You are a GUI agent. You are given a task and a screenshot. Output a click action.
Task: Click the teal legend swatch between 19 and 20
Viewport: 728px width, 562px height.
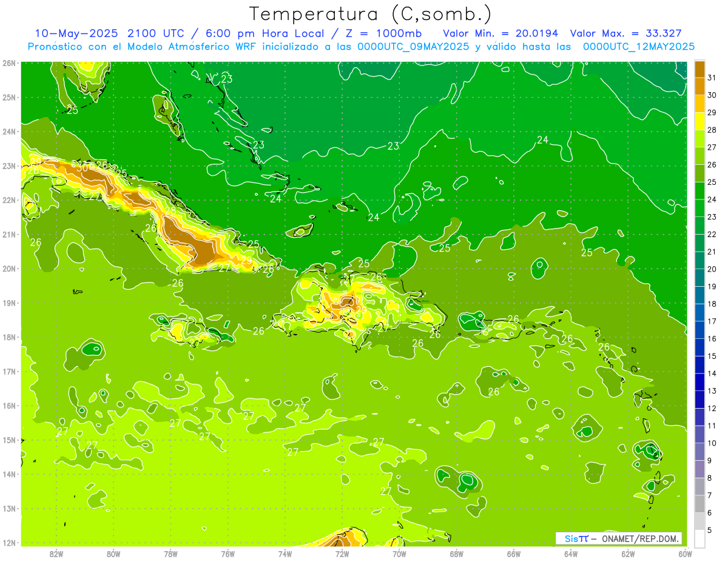pos(699,278)
